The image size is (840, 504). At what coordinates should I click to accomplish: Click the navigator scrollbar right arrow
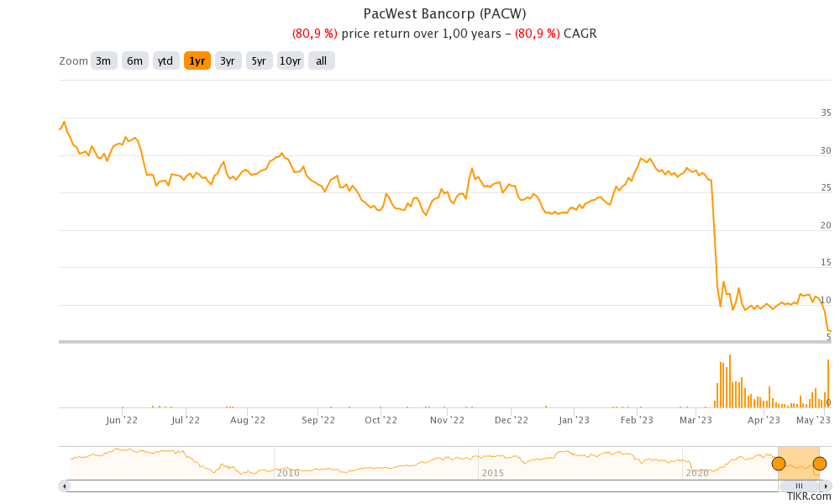(x=826, y=486)
